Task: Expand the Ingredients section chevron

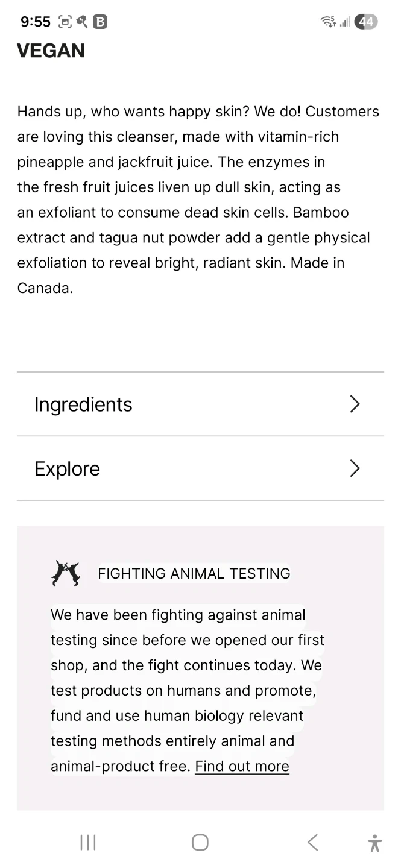Action: tap(355, 404)
